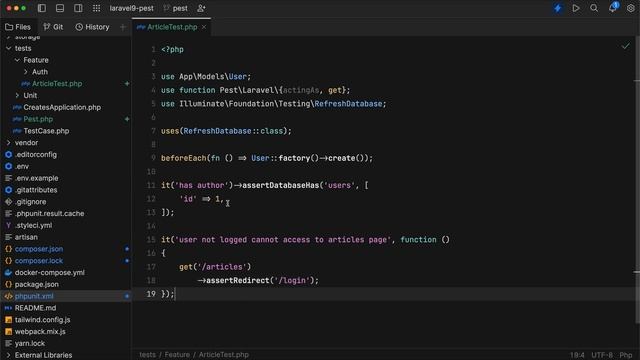Click the tests breadcrumb in status bar
Image resolution: width=640 pixels, height=360 pixels.
click(147, 355)
